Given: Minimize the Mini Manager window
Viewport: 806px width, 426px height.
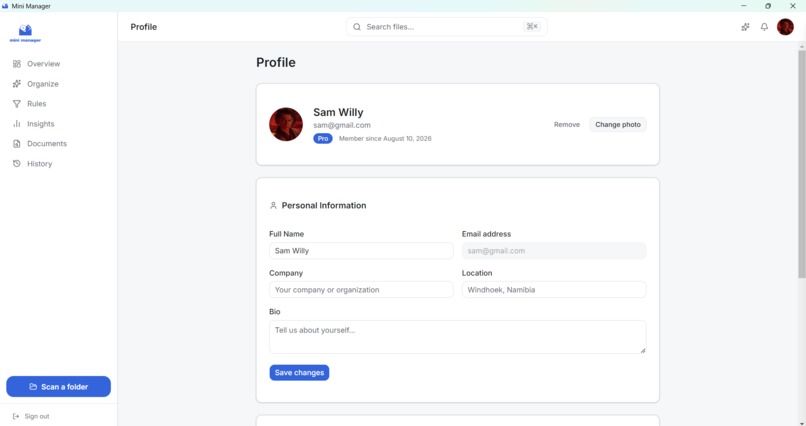Looking at the screenshot, I should click(743, 6).
